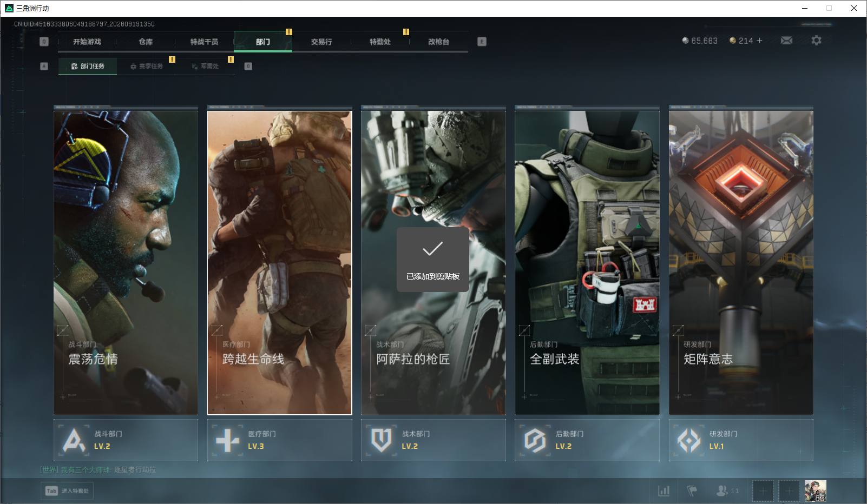
Task: Switch to the 仓库 tab
Action: tap(146, 42)
